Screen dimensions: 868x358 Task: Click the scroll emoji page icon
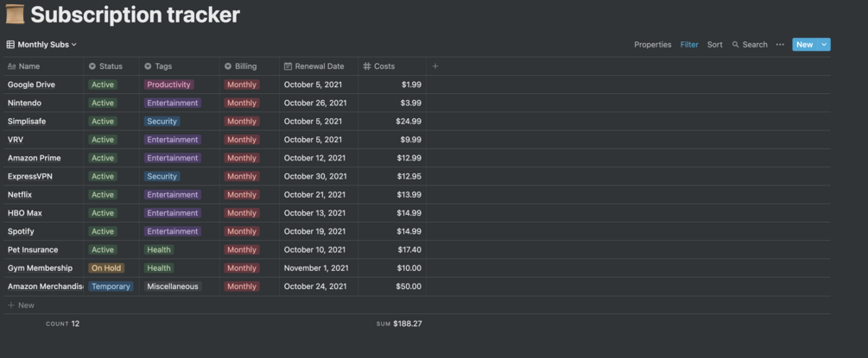point(15,15)
